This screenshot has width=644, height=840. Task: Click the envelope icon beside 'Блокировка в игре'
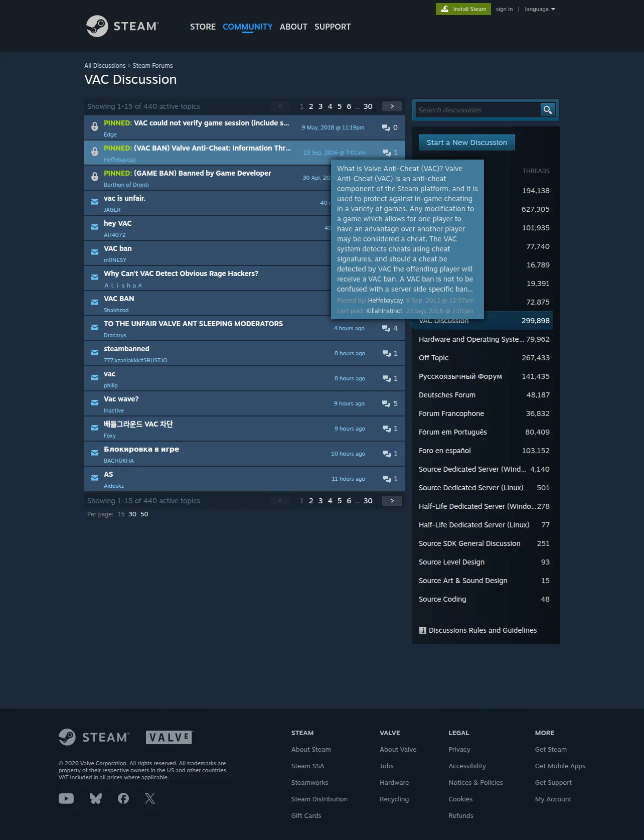(x=95, y=453)
